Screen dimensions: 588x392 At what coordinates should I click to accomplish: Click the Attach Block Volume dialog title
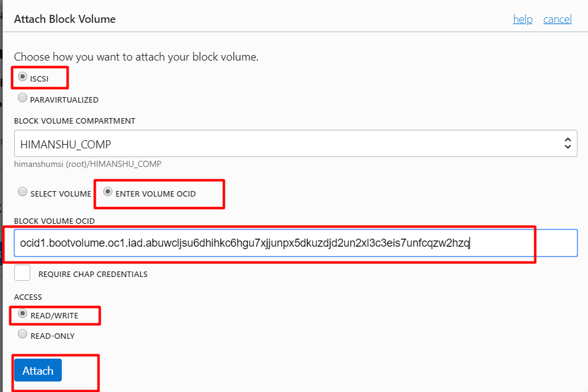click(x=65, y=19)
